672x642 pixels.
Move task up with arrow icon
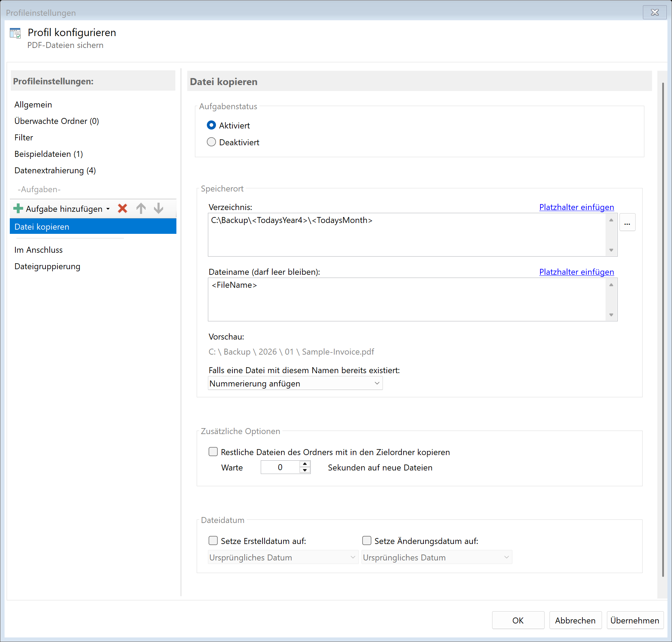(141, 209)
